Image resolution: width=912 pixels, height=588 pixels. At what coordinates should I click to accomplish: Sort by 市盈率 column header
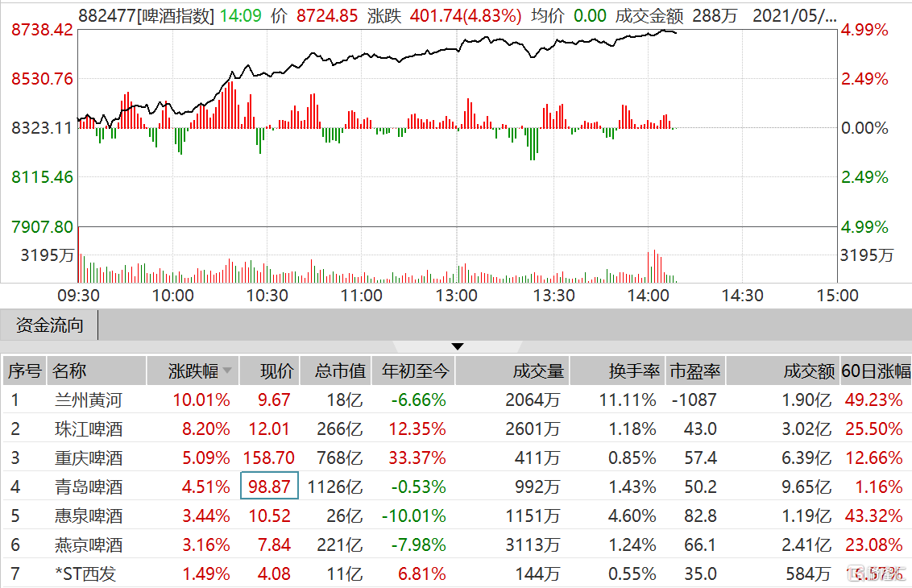pyautogui.click(x=695, y=371)
